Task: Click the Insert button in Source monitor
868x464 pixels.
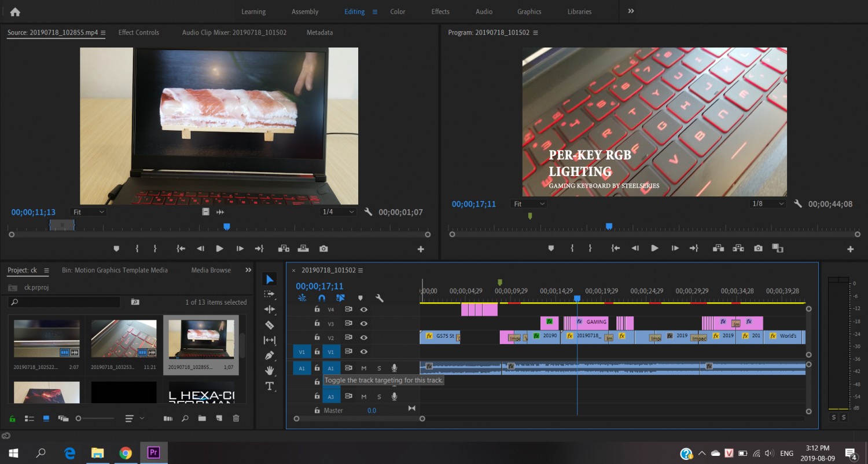Action: [284, 249]
